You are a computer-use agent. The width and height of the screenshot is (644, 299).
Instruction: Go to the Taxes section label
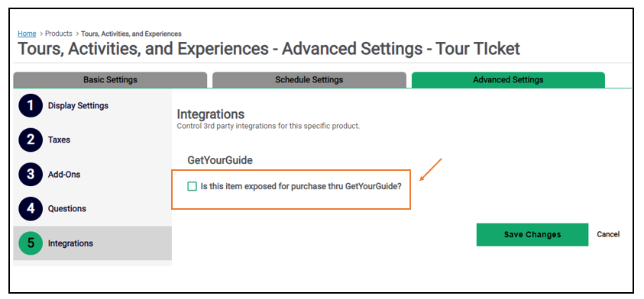point(59,140)
